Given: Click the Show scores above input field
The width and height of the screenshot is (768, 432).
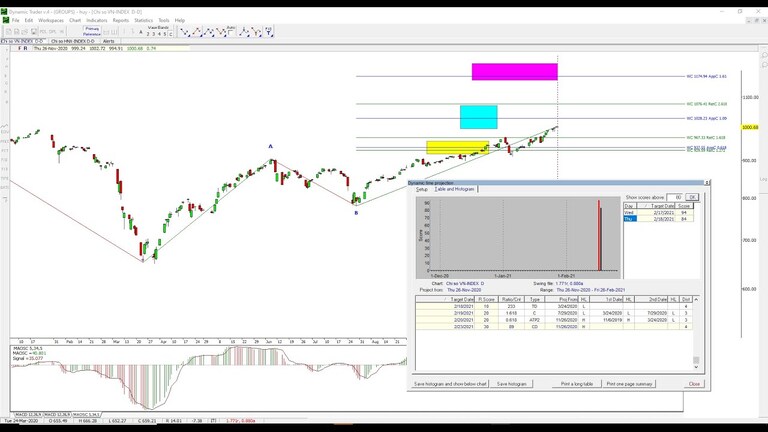Looking at the screenshot, I should [x=675, y=197].
